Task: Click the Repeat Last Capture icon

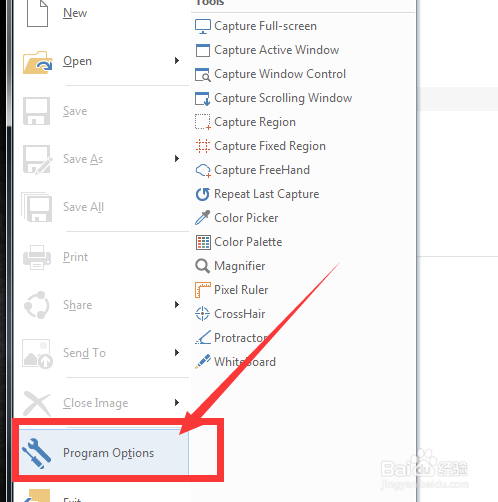Action: point(203,194)
